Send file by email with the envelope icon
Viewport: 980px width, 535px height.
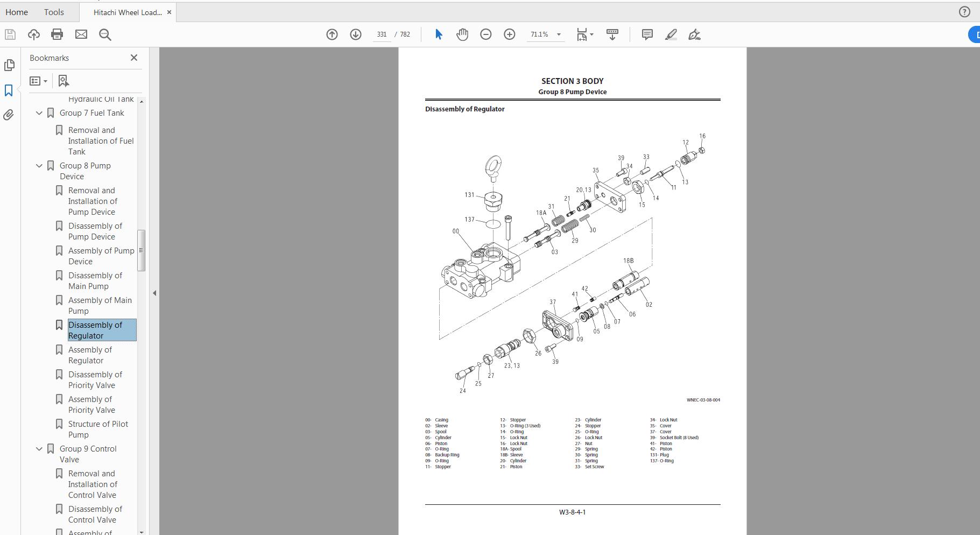pyautogui.click(x=81, y=34)
